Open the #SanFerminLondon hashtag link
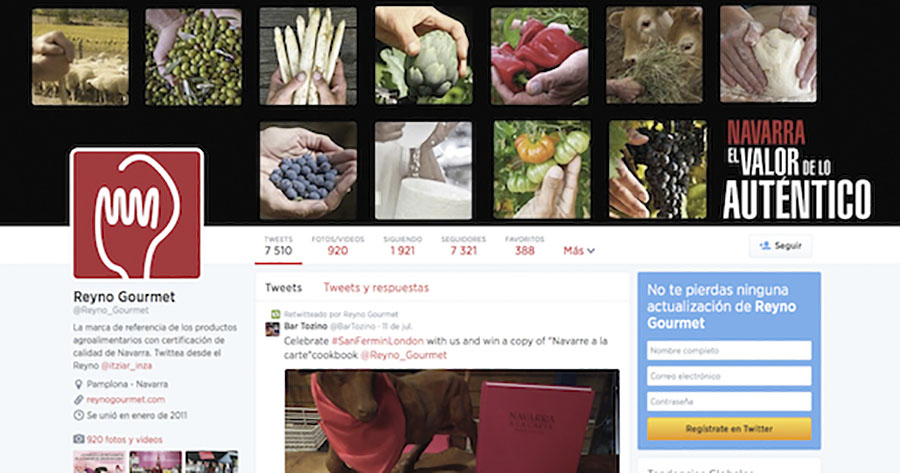Viewport: 900px width, 473px height. pos(377,341)
